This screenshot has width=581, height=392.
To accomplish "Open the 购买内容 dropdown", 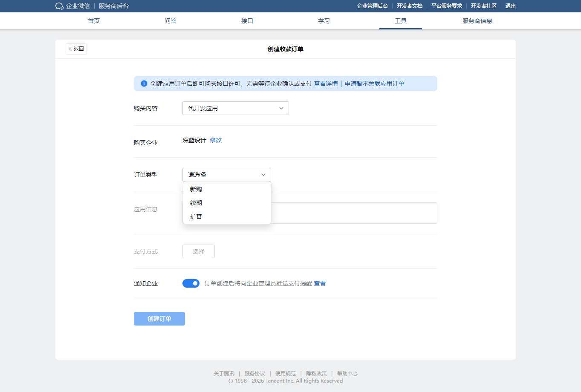I will click(x=235, y=108).
